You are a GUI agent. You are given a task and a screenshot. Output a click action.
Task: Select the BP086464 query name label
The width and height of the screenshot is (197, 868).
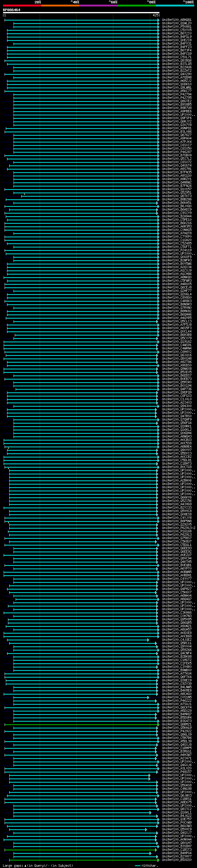click(11, 10)
